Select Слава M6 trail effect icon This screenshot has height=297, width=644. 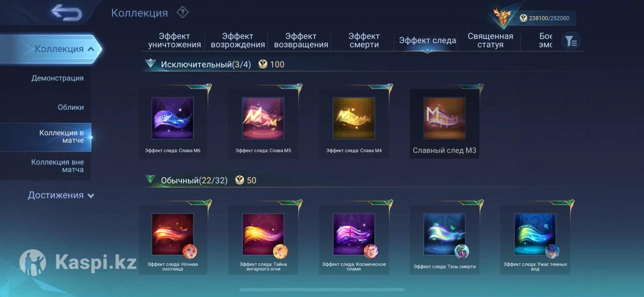[173, 118]
